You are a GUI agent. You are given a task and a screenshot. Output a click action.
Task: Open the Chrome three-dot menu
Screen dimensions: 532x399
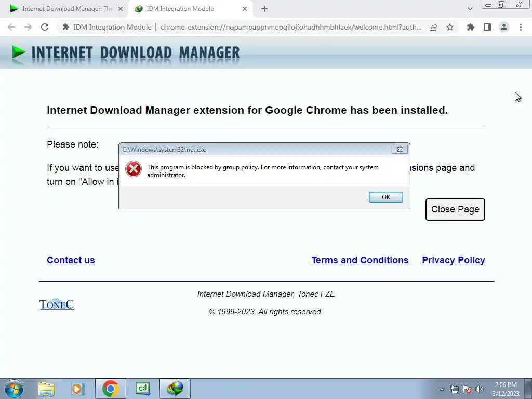pyautogui.click(x=521, y=27)
